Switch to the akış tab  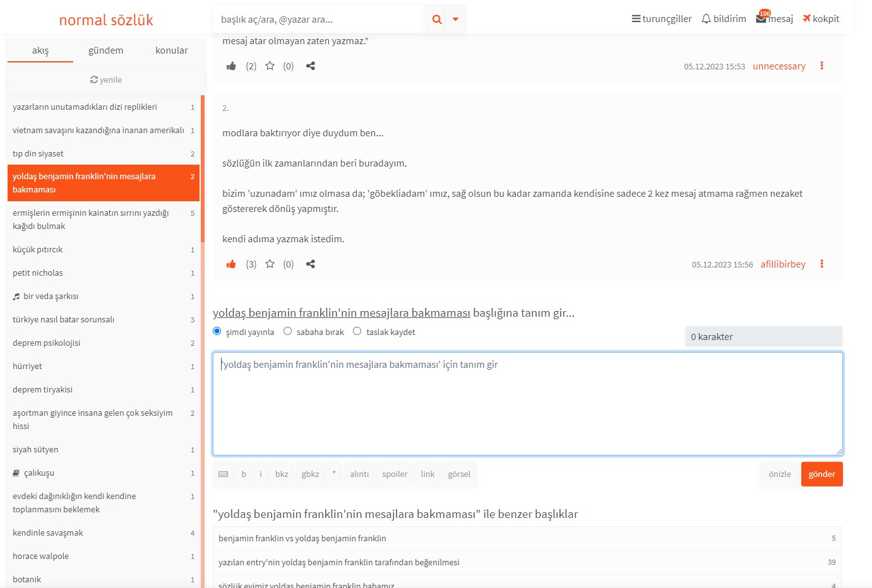pyautogui.click(x=40, y=50)
